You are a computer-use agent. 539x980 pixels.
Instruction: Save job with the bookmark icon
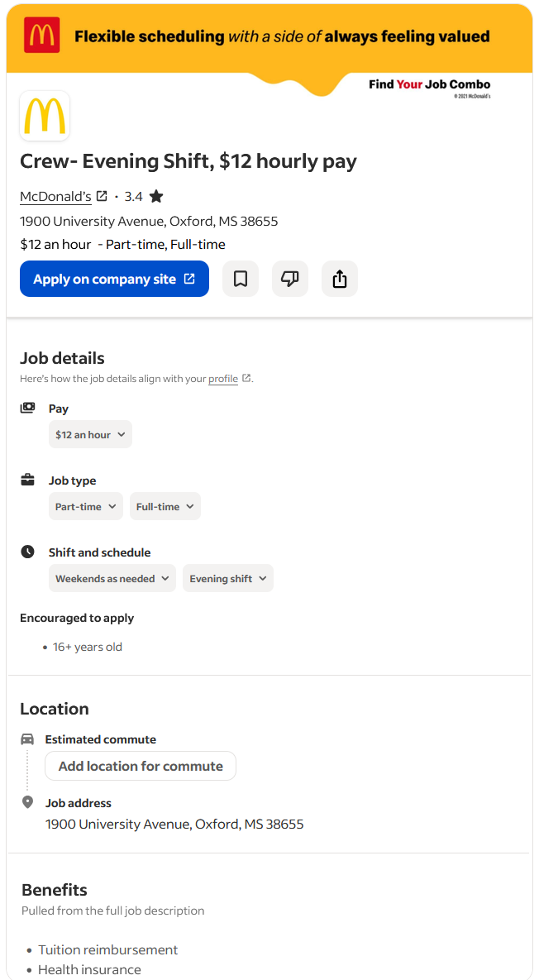[x=241, y=279]
